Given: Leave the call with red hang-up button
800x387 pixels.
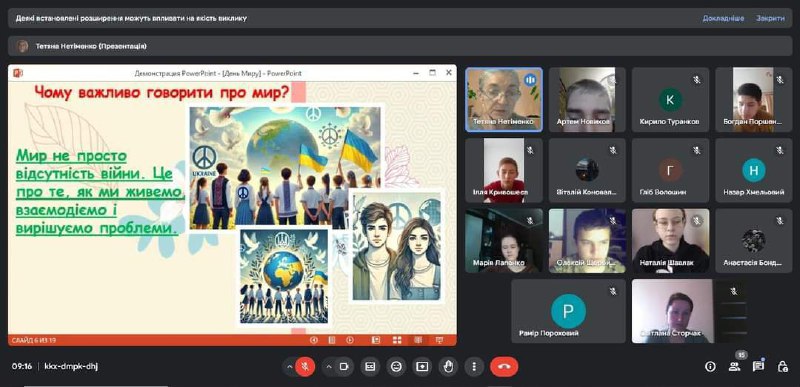Looking at the screenshot, I should (x=504, y=367).
